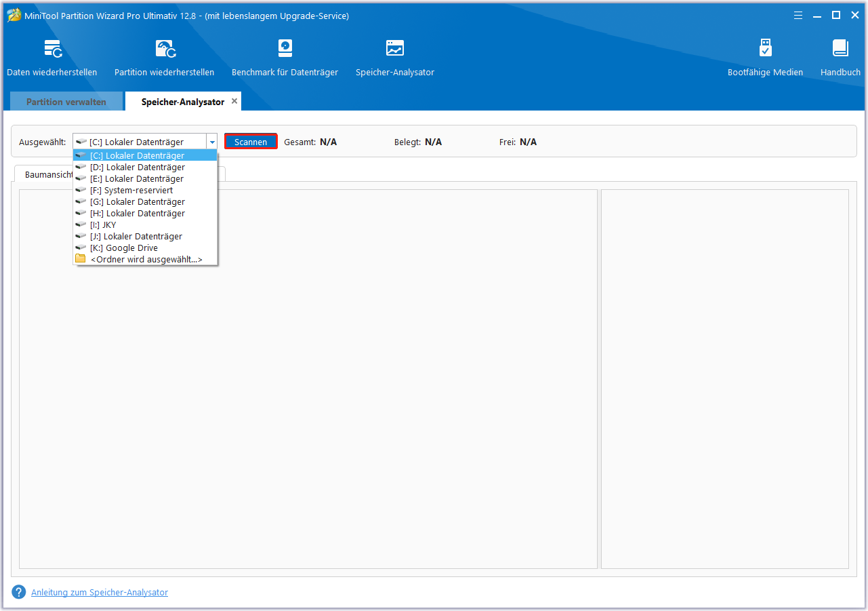Click drive icon beside [I:] JKY
The width and height of the screenshot is (868, 611).
(81, 224)
